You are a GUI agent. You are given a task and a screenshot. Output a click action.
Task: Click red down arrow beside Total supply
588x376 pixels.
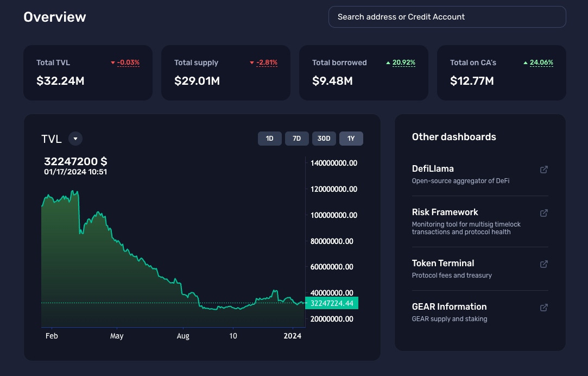(x=252, y=63)
